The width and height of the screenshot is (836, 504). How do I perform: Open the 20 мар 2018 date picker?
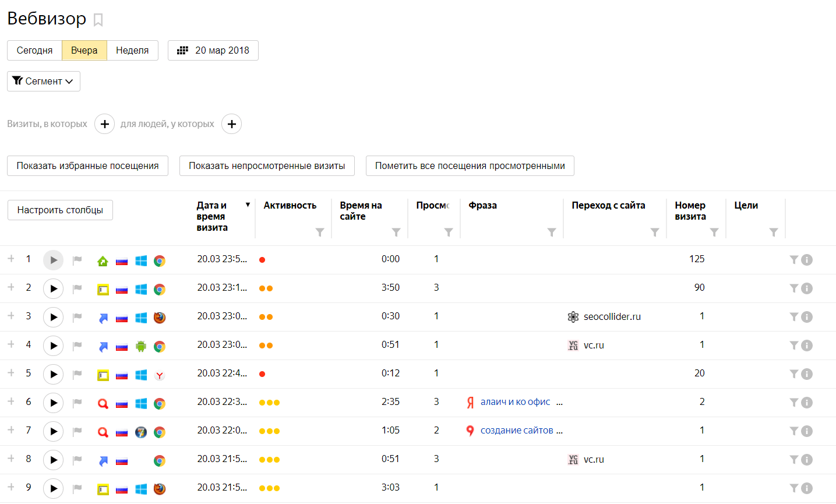pos(213,50)
